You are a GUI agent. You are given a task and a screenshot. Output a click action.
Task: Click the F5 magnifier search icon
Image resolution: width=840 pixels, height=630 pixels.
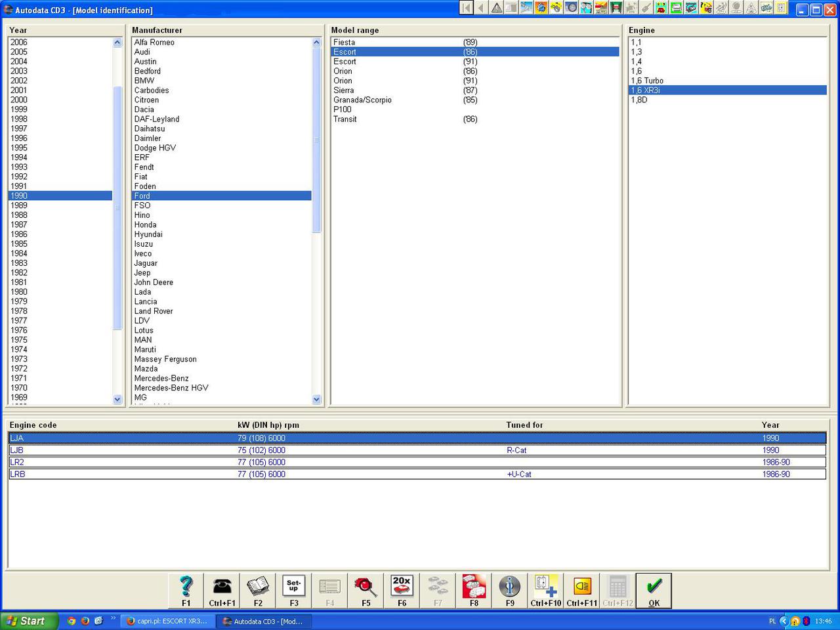click(366, 591)
